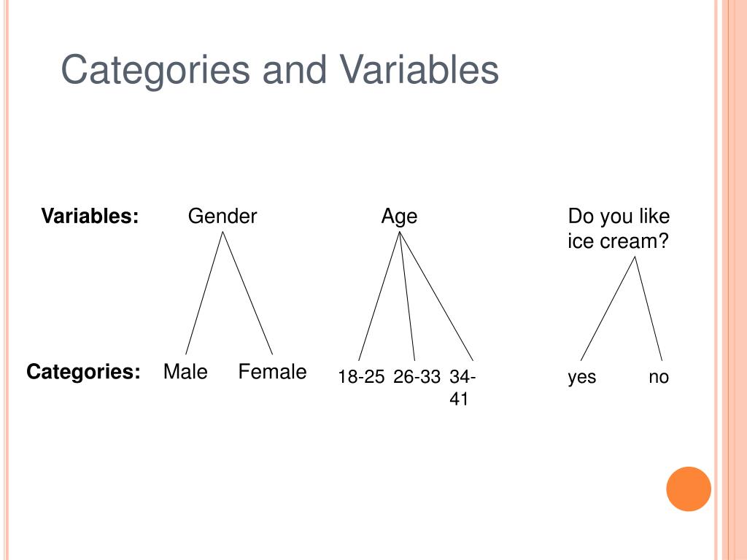The width and height of the screenshot is (747, 560).
Task: Select the 'no' answer category
Action: 659,377
